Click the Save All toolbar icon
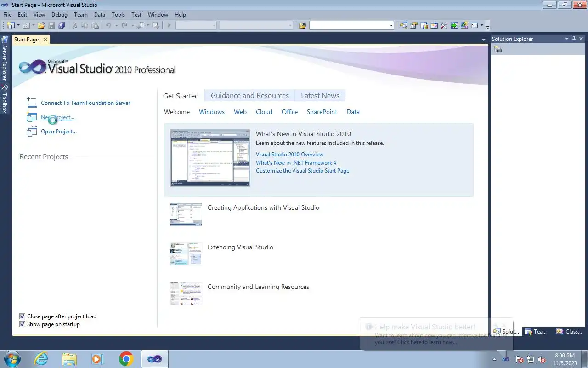This screenshot has width=588, height=368. [x=62, y=25]
